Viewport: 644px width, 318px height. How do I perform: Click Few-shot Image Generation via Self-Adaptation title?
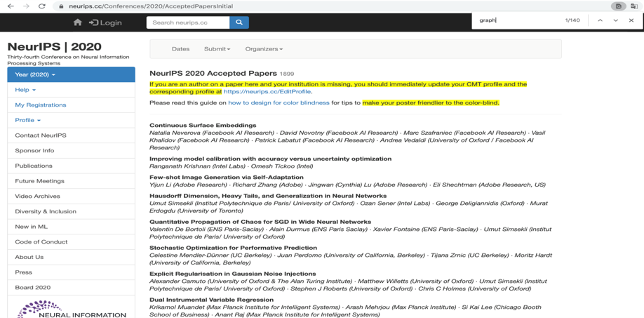227,177
